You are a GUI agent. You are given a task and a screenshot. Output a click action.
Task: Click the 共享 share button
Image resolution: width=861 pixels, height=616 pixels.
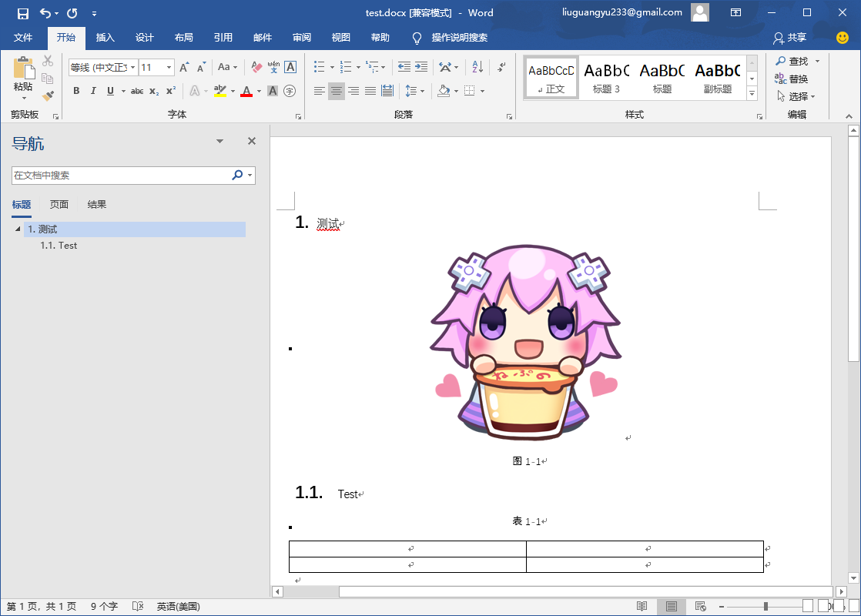tap(790, 38)
